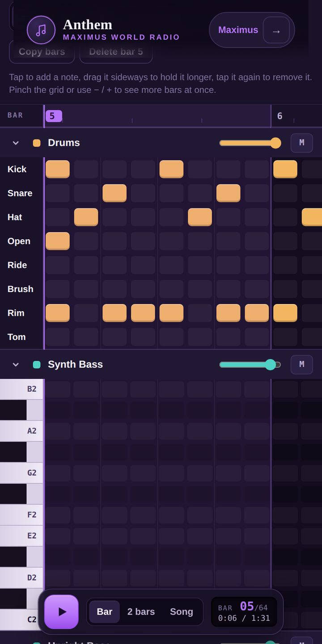
Task: Add a Tom note on step one
Action: [58, 337]
